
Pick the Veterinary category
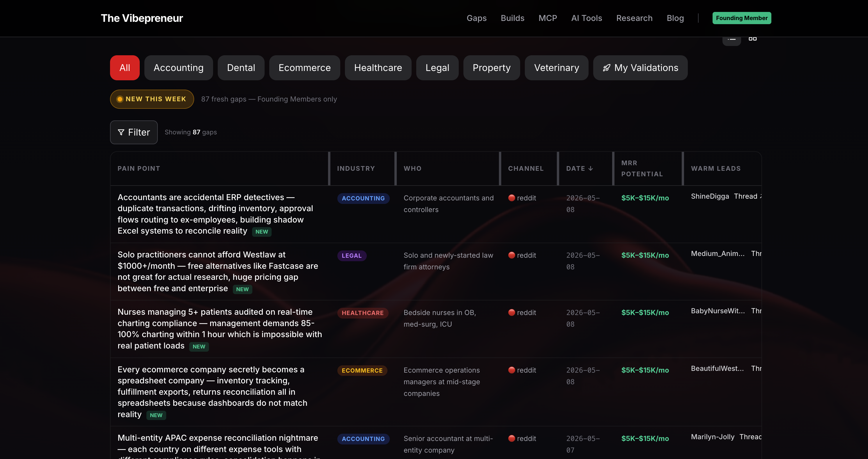pyautogui.click(x=557, y=68)
